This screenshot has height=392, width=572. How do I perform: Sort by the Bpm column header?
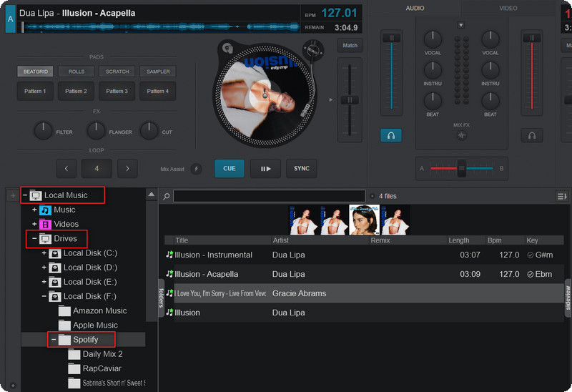pos(505,240)
